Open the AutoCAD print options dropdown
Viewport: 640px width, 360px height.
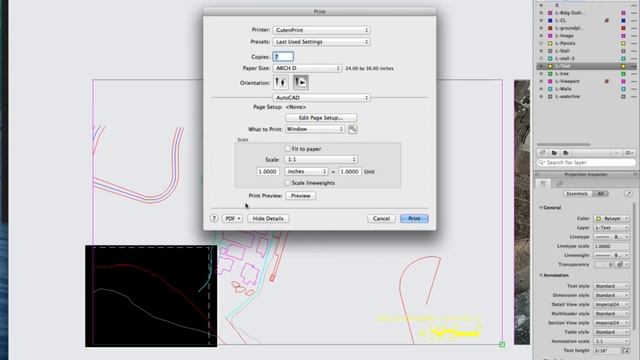321,98
